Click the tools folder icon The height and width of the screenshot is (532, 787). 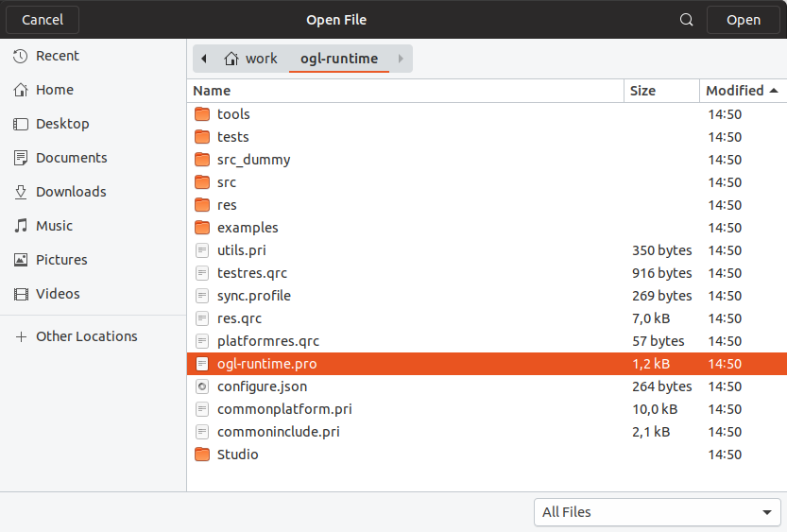click(x=201, y=114)
